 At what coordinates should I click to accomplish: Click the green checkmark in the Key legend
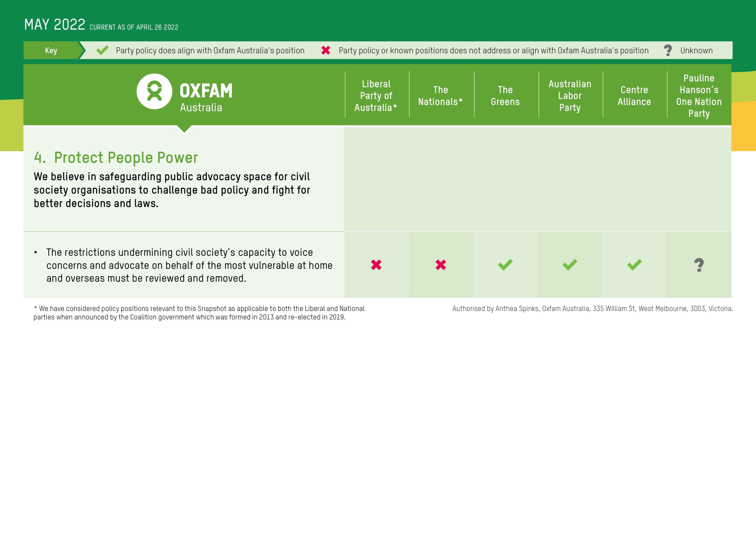(102, 50)
